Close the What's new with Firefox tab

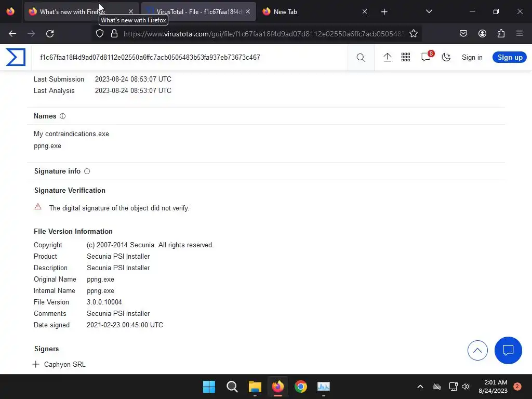point(130,11)
